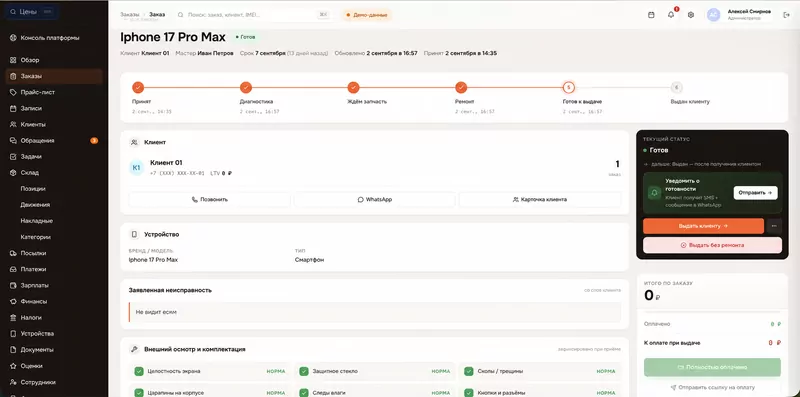
Task: Toggle the Защитное стекло checkbox
Action: point(304,371)
